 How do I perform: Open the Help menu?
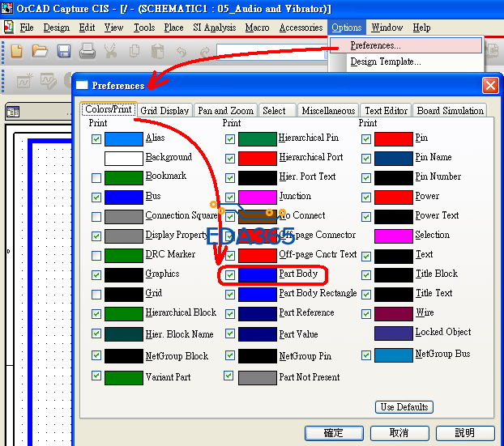coord(421,28)
